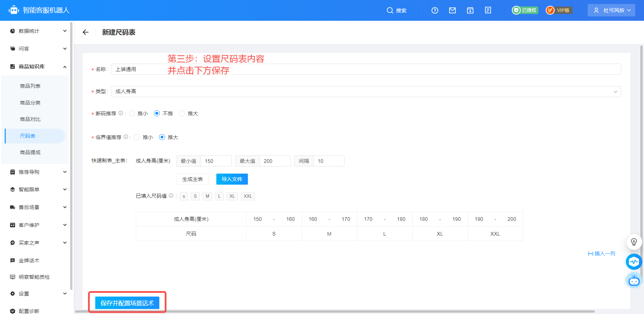
Task: Click 保存并配置场景话术 button
Action: [127, 303]
